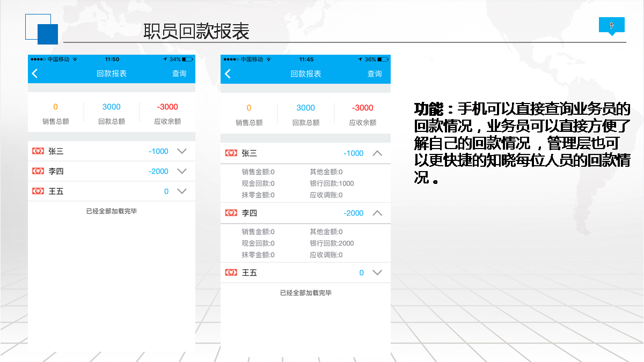Click 王五's red avatar icon in left phone

click(38, 191)
